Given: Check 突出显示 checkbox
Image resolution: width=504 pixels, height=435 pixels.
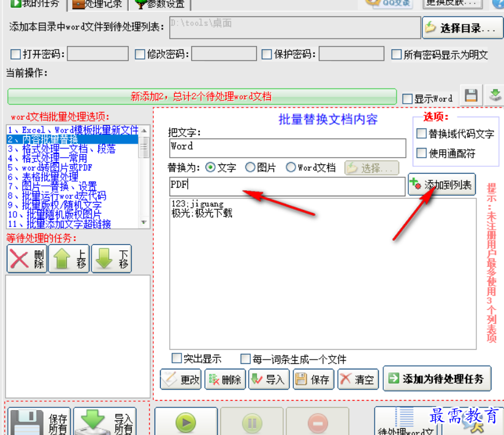Looking at the screenshot, I should tap(177, 358).
